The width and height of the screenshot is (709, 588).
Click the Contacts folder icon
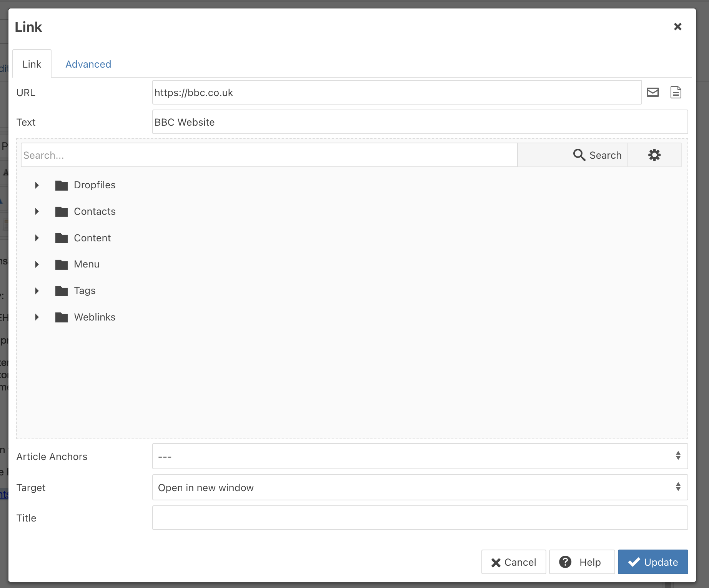62,212
